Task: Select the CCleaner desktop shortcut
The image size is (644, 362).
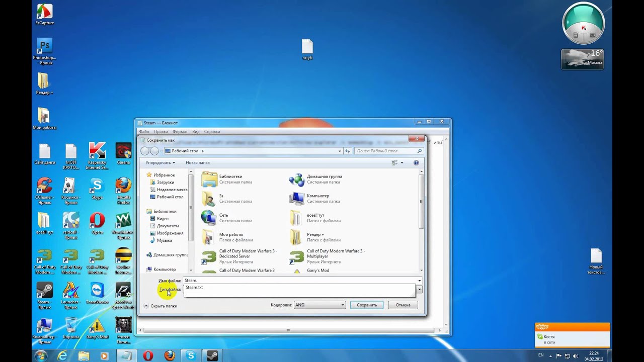Action: [x=44, y=191]
